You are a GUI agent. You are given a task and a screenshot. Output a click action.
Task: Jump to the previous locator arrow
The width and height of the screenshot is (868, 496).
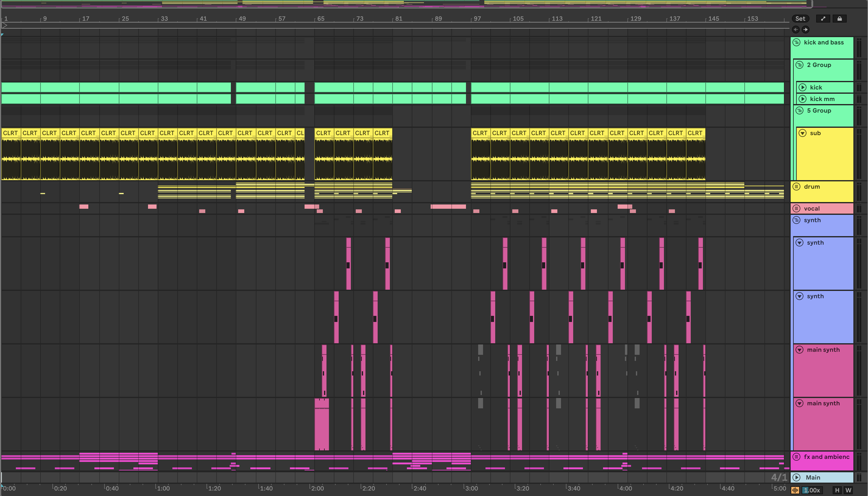[x=796, y=30]
